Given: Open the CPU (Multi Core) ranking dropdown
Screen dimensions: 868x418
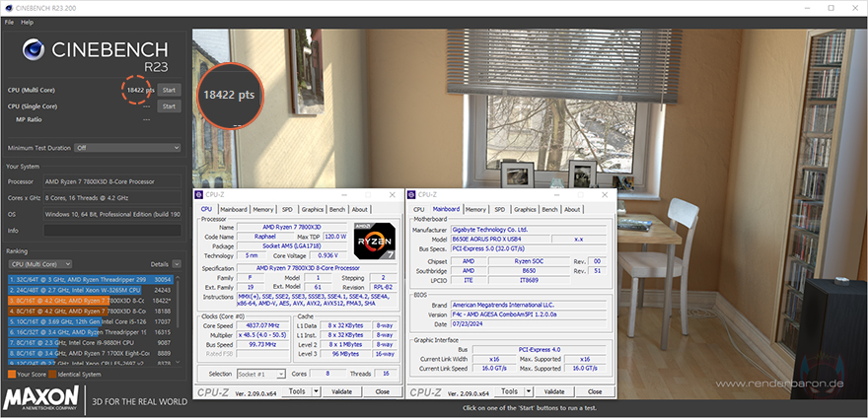Looking at the screenshot, I should (x=39, y=264).
